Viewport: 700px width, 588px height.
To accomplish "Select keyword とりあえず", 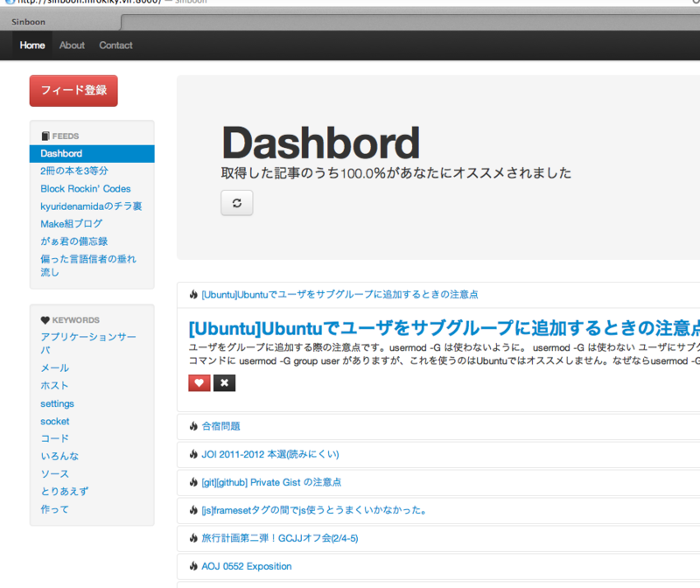I will [x=64, y=491].
